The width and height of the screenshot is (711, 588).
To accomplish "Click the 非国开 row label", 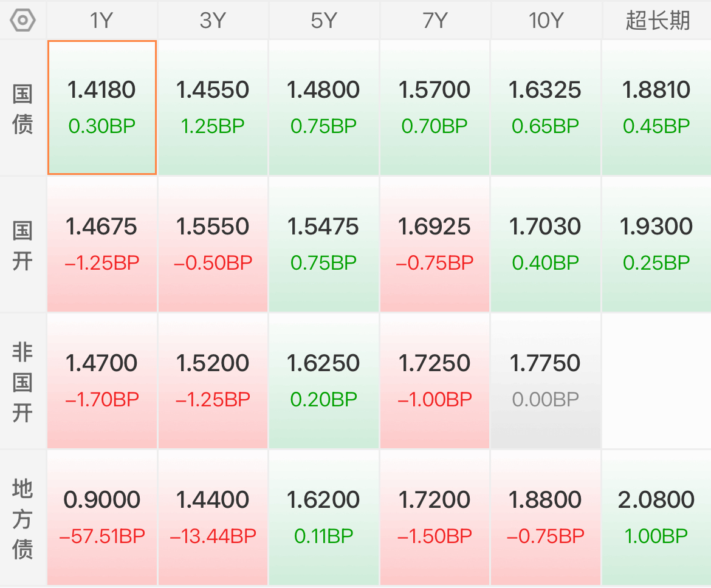I will coord(22,381).
